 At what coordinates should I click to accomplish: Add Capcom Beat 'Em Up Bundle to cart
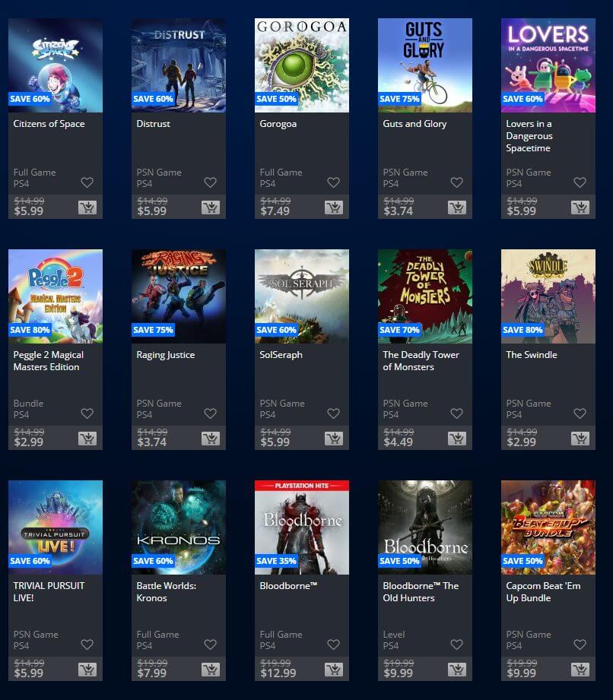click(x=580, y=669)
